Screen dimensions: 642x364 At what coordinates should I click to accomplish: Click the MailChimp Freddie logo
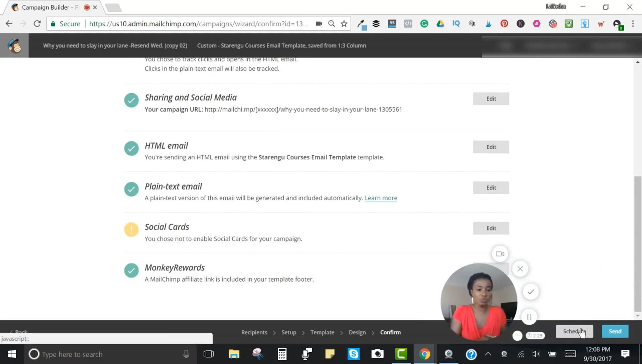pyautogui.click(x=14, y=45)
